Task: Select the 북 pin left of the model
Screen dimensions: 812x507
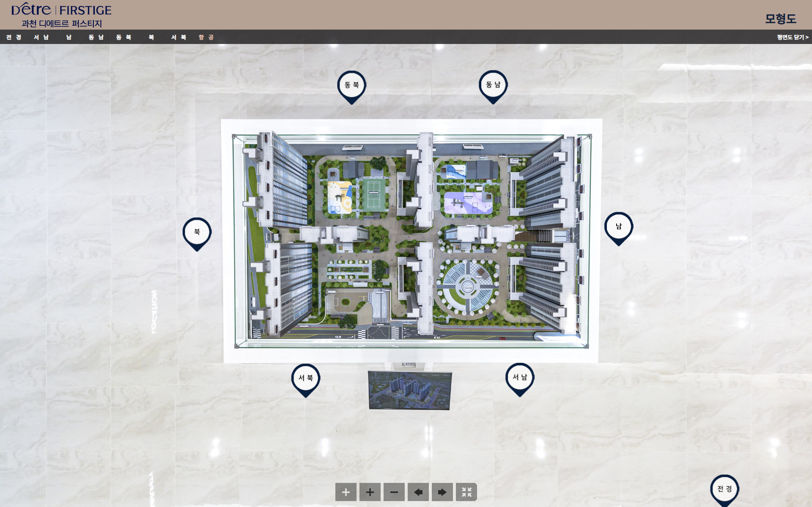Action: 197,232
